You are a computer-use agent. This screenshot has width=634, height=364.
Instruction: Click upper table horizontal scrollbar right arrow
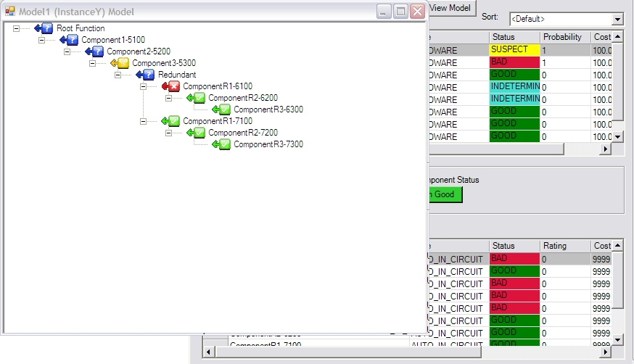605,149
